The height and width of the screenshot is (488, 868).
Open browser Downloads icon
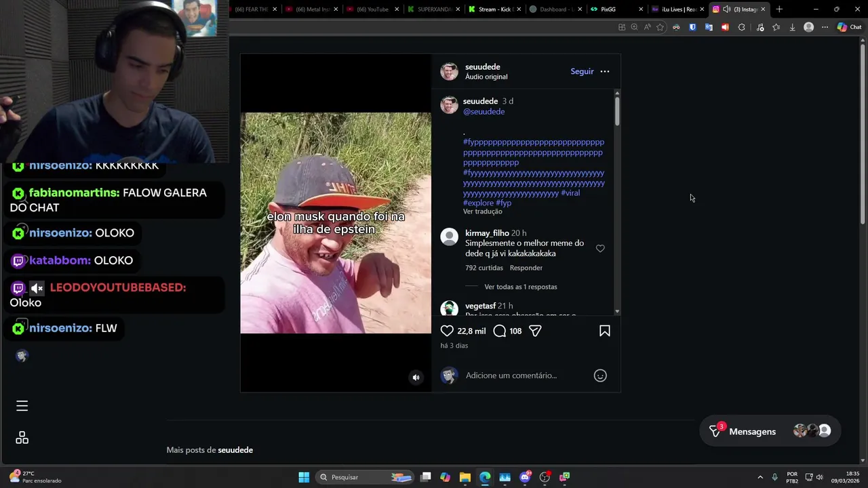[792, 27]
